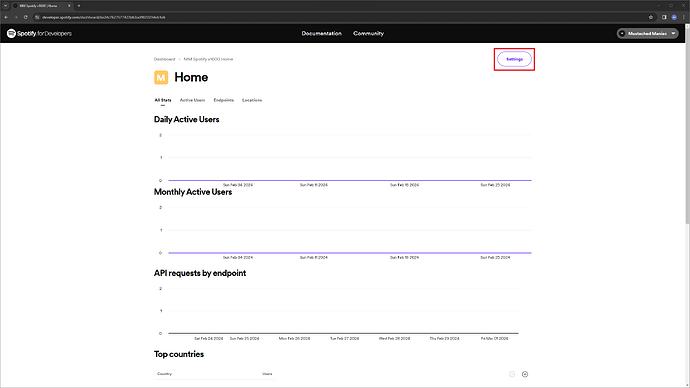This screenshot has height=388, width=690.
Task: Select the MM Spotify v1000 Home browser tab
Action: click(x=42, y=6)
